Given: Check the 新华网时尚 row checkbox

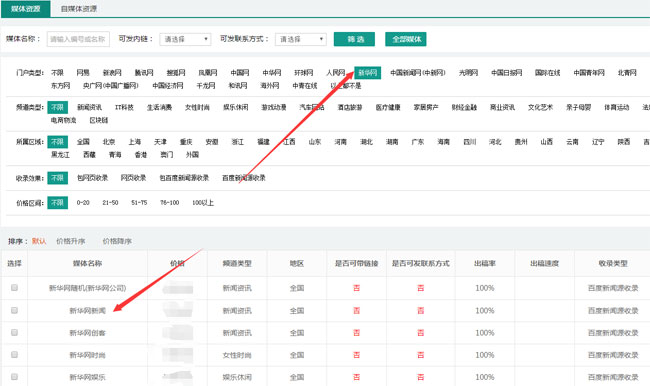Looking at the screenshot, I should click(x=15, y=354).
